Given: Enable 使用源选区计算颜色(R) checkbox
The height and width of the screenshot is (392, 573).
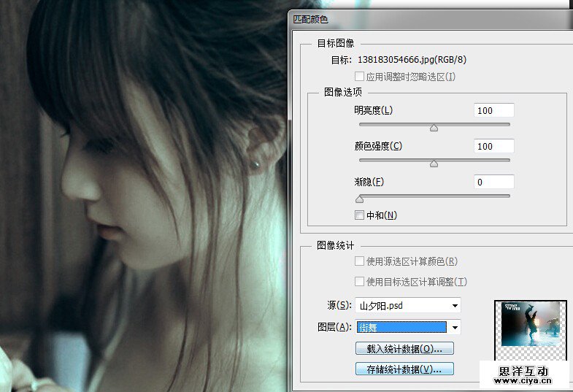Looking at the screenshot, I should point(359,261).
